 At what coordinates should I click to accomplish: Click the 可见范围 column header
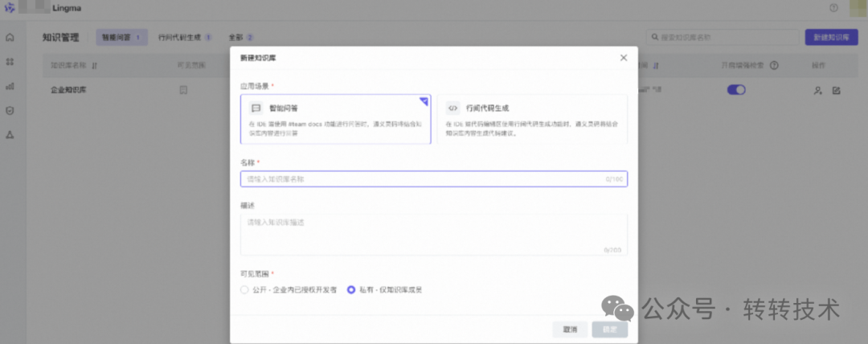191,65
